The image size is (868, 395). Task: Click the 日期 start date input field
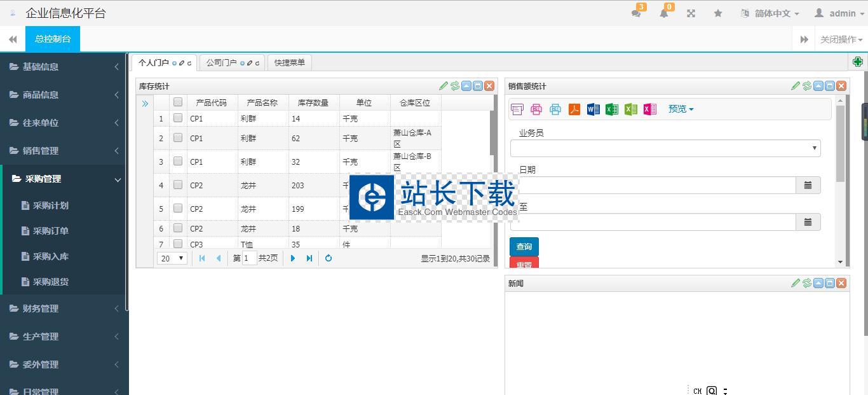pyautogui.click(x=653, y=185)
